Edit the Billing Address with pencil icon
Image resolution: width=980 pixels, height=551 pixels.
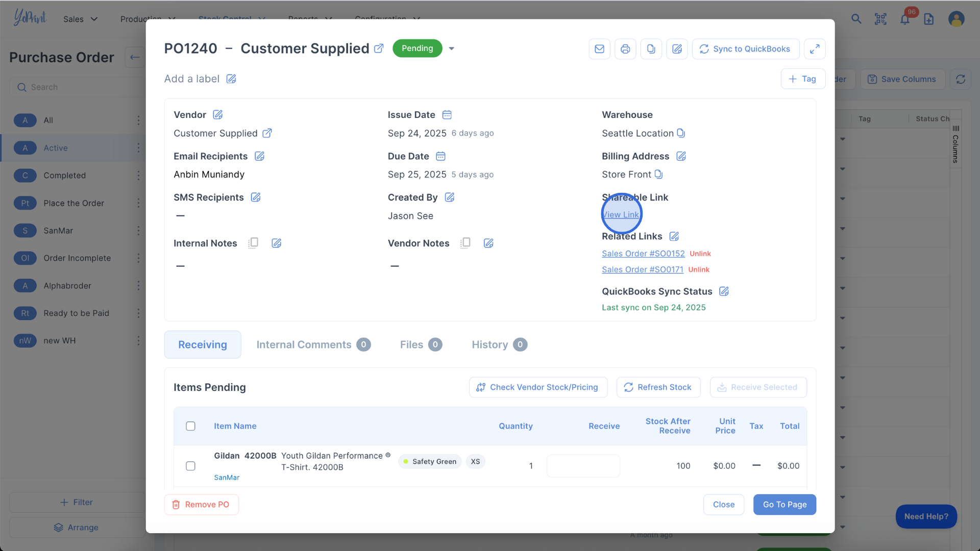click(681, 156)
